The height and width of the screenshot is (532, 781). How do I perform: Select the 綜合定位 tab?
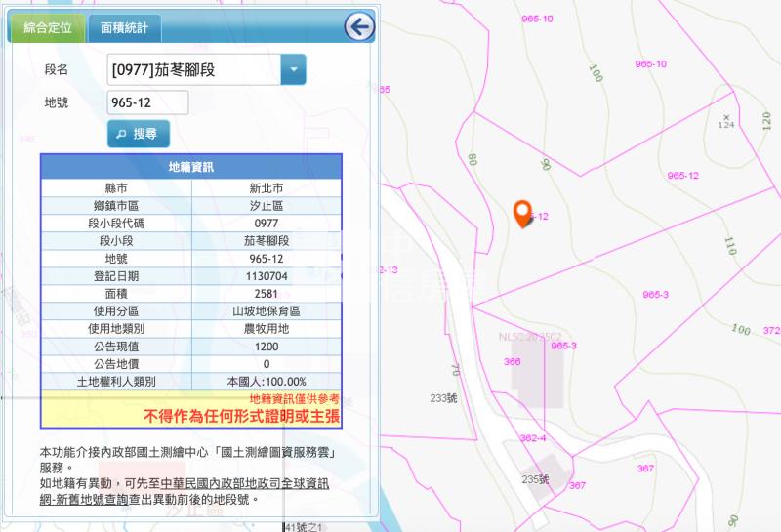tap(47, 28)
